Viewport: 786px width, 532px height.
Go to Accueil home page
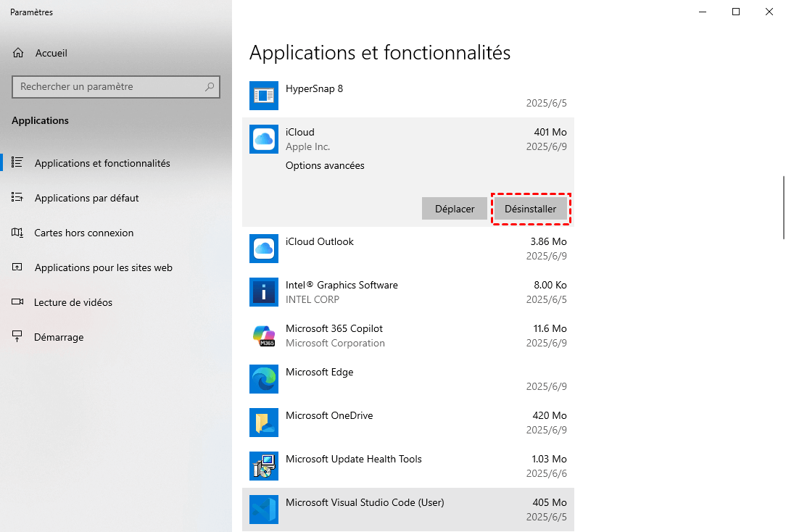click(x=51, y=53)
